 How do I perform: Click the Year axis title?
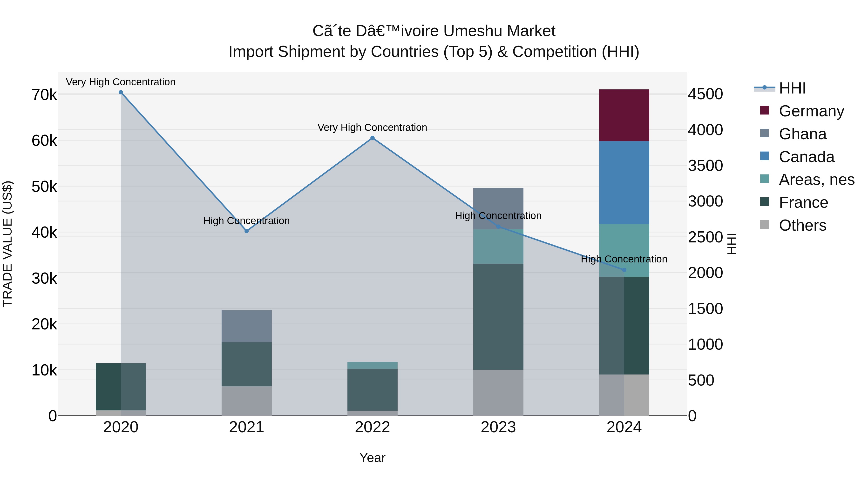click(372, 458)
